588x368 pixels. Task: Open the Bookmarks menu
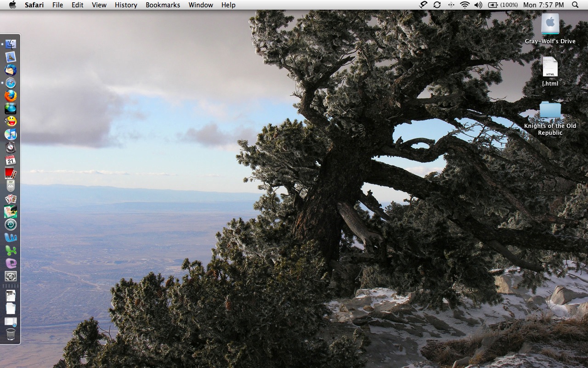[163, 5]
